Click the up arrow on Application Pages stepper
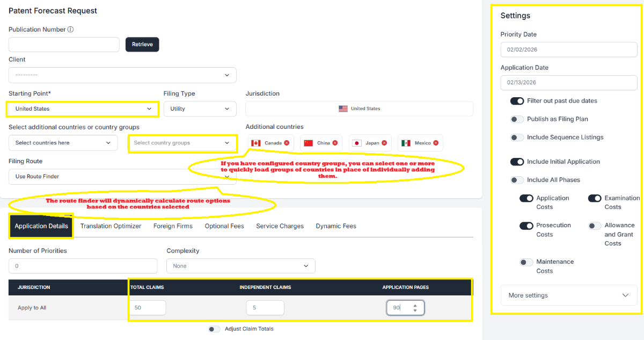This screenshot has width=644, height=340. pyautogui.click(x=415, y=305)
